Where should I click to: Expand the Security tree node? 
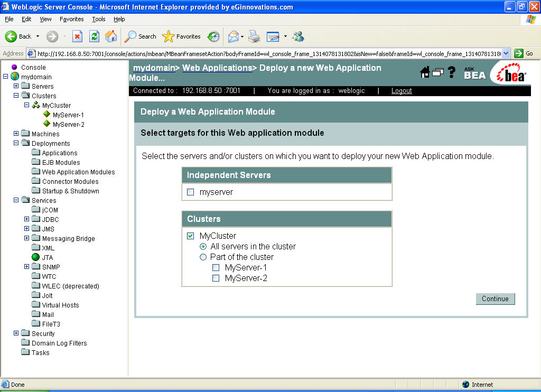tap(16, 333)
